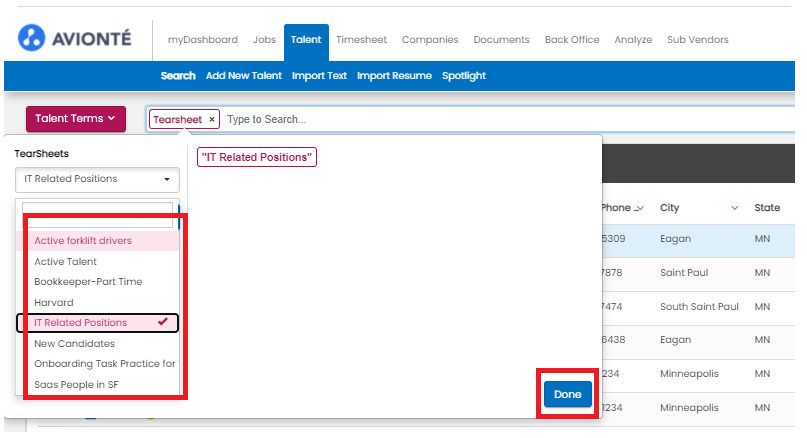807x438 pixels.
Task: Open the Spotlight submenu link
Action: (x=464, y=76)
